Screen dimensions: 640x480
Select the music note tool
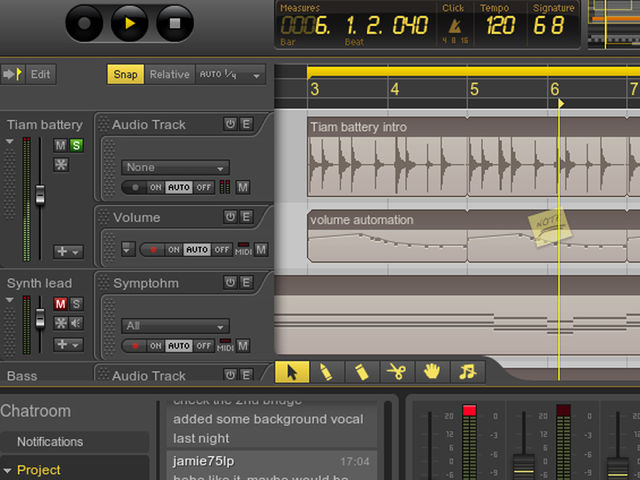(467, 372)
